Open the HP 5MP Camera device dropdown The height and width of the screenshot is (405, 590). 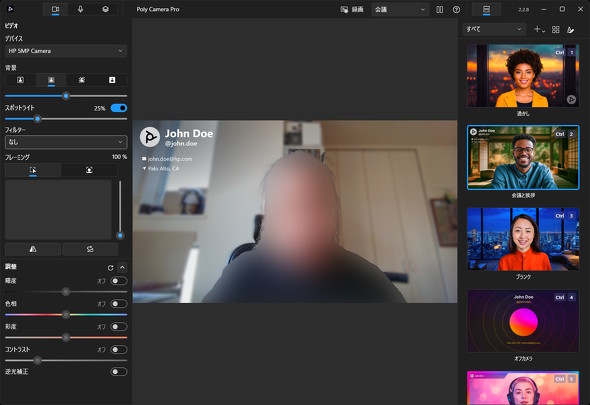66,51
